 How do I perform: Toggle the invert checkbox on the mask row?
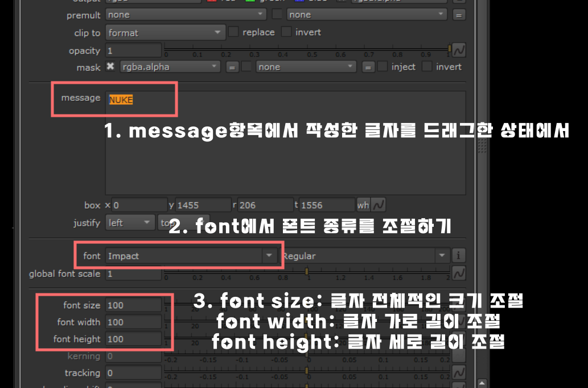[427, 67]
